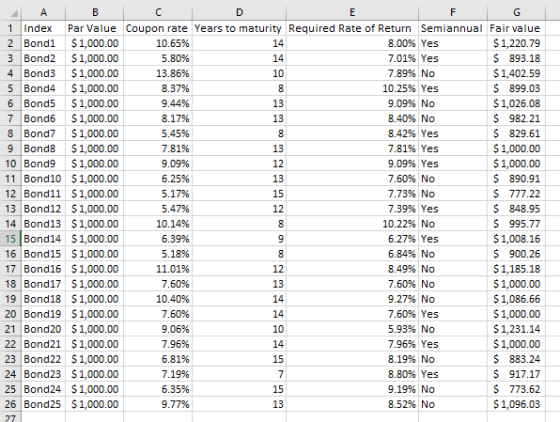The width and height of the screenshot is (560, 422).
Task: Select the 'Bond25' cell
Action: [44, 404]
